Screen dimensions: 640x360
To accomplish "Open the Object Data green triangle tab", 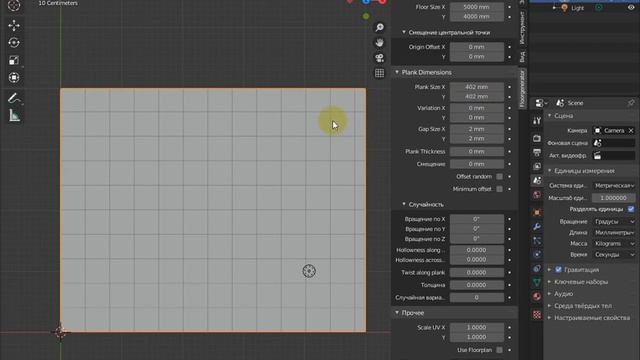I will click(537, 282).
